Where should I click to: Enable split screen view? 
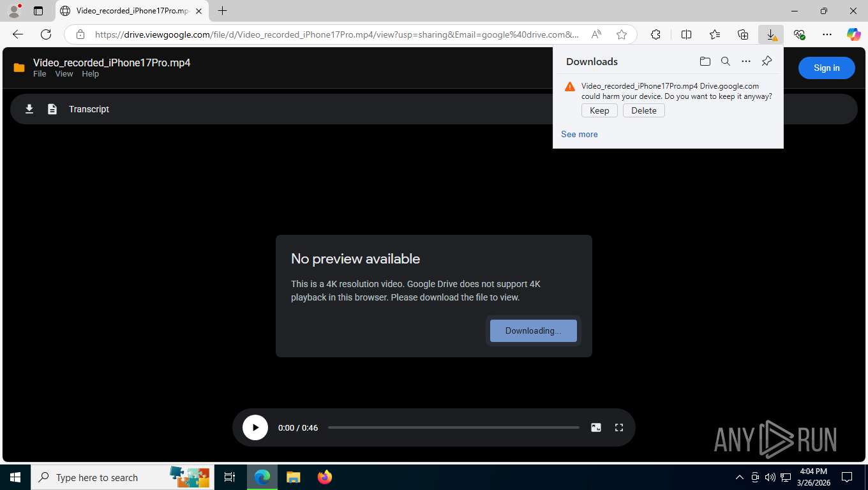coord(687,34)
